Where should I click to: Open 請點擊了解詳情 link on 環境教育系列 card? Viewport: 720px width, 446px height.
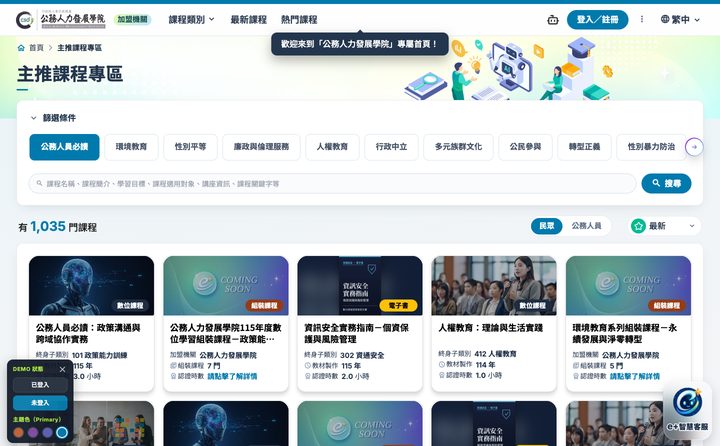pyautogui.click(x=635, y=376)
